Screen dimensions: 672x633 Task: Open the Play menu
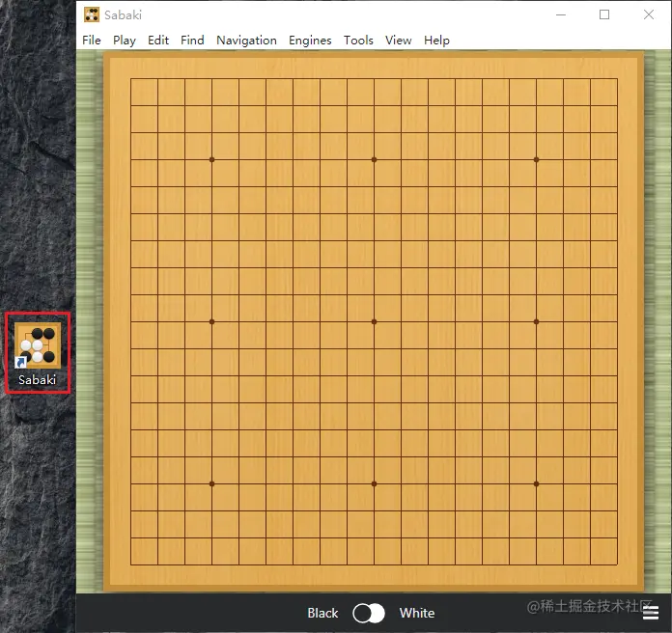(125, 41)
